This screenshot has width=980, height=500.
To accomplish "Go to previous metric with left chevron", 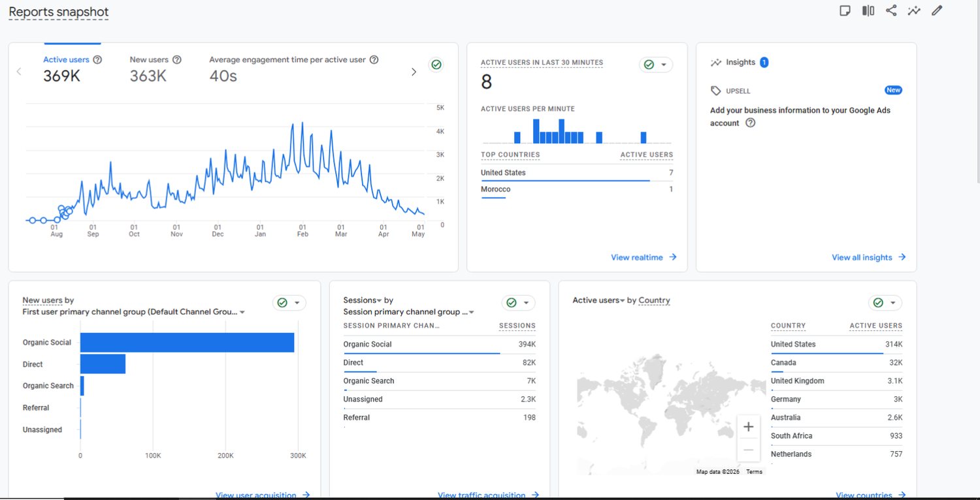I will 19,72.
